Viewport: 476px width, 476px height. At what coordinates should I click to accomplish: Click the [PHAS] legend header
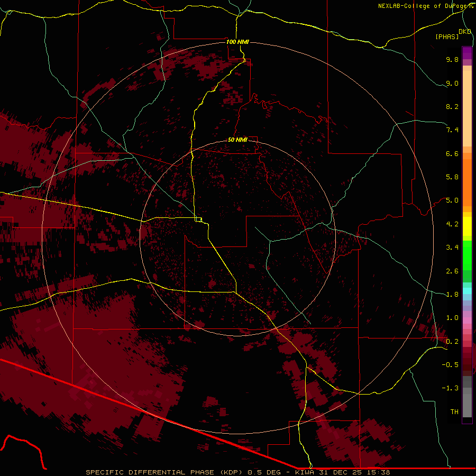[447, 36]
